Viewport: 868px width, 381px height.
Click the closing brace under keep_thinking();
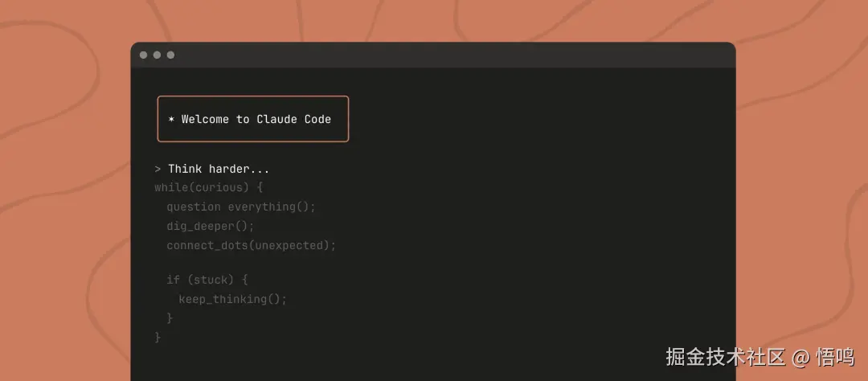[x=170, y=318]
